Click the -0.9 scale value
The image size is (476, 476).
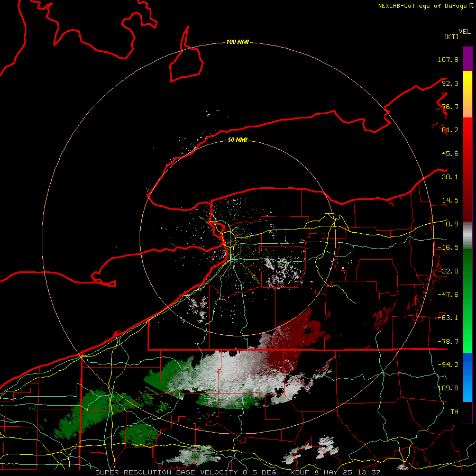coord(450,224)
